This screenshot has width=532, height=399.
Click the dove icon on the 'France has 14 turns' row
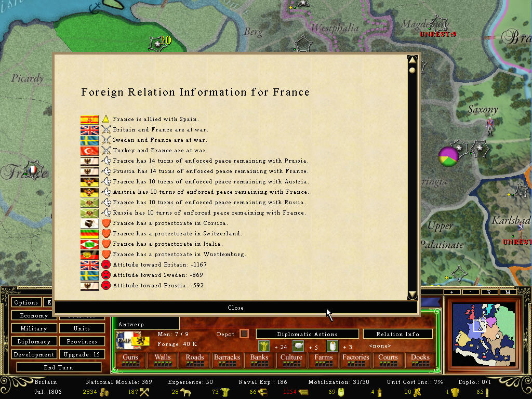pos(106,161)
